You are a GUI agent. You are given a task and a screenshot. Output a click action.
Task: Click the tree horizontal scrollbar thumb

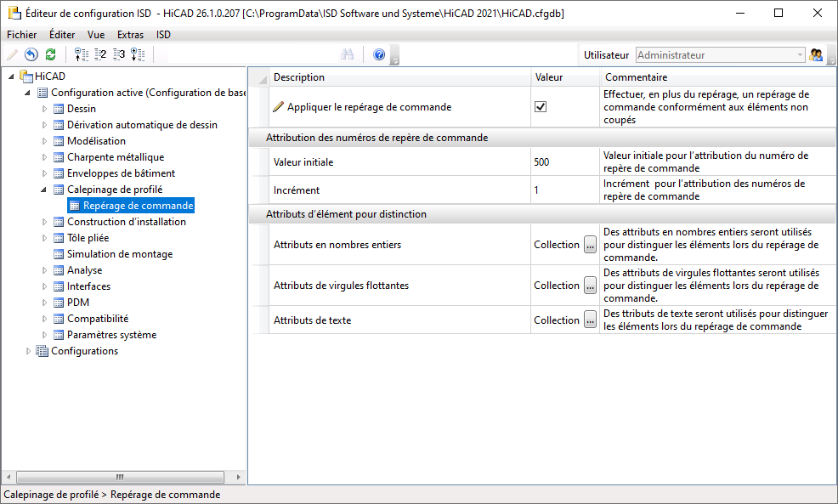(x=120, y=477)
